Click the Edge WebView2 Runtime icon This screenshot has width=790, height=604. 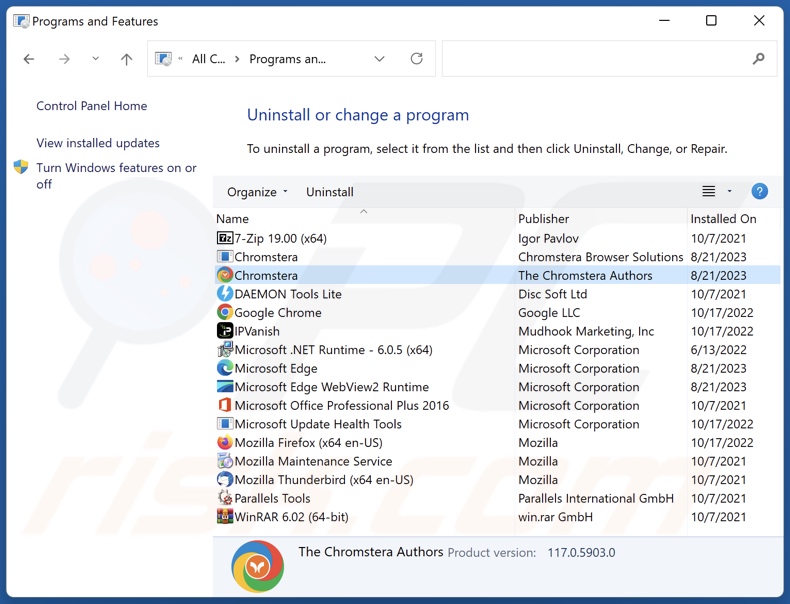(x=225, y=387)
